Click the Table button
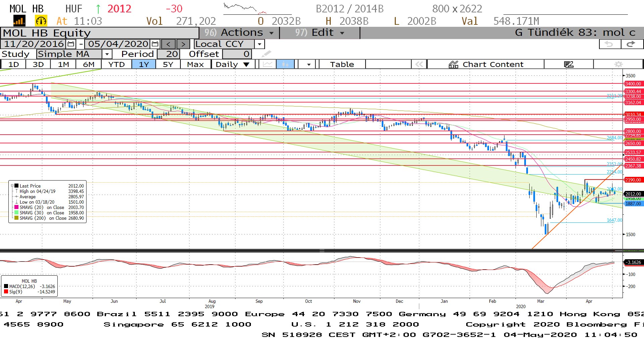 click(342, 64)
